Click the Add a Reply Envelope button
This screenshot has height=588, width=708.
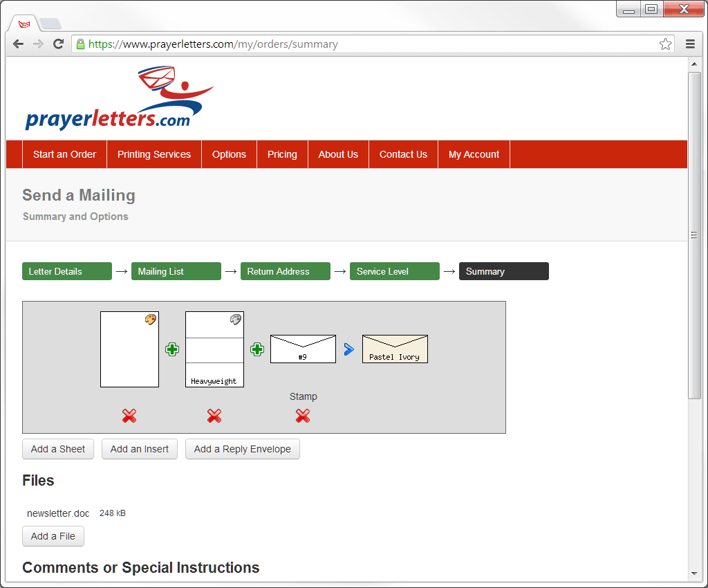point(243,449)
